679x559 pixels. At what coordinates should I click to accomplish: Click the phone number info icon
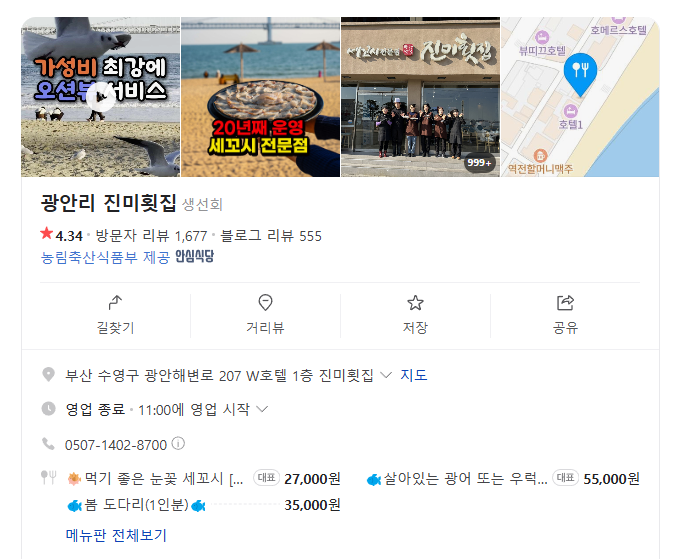[x=178, y=443]
